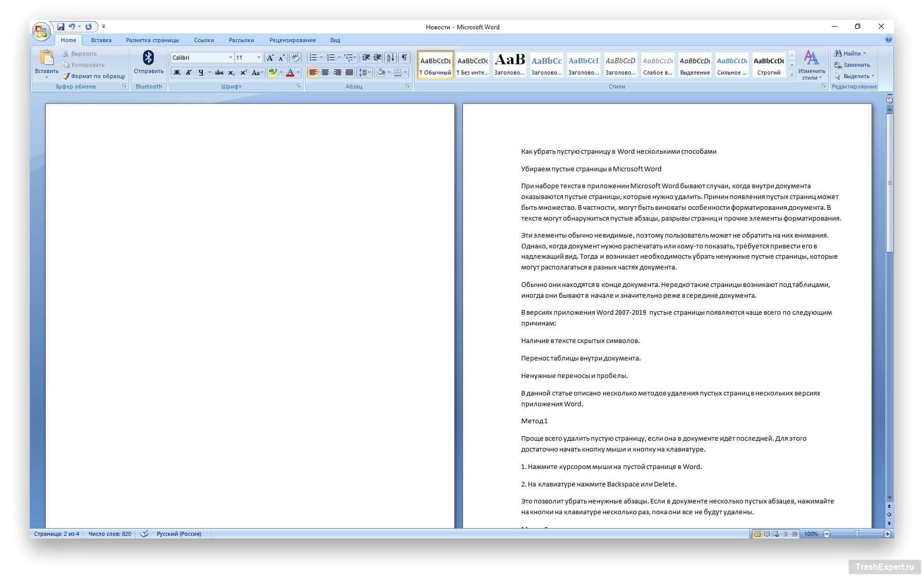Paste with the Вставить clipboard icon
Viewport: 924px width, 577px height.
click(x=46, y=58)
